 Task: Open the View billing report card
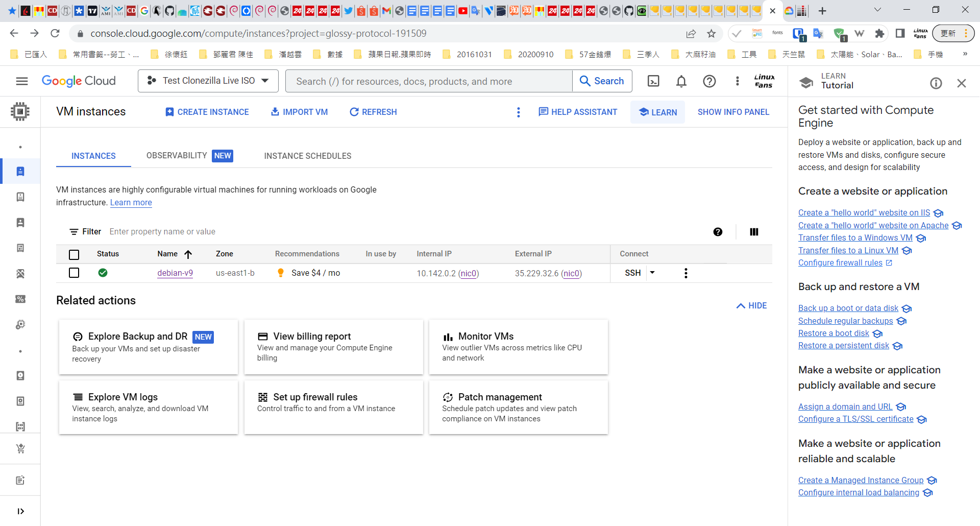pyautogui.click(x=334, y=347)
